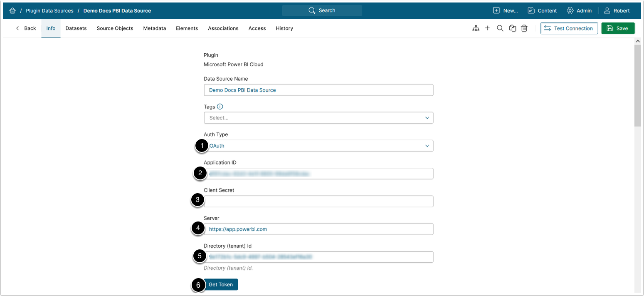Switch to the Datasets tab
Viewport: 644px width, 296px height.
pyautogui.click(x=76, y=28)
